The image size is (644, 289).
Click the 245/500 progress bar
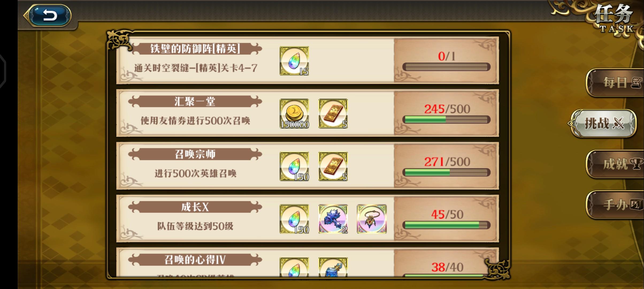(x=446, y=120)
